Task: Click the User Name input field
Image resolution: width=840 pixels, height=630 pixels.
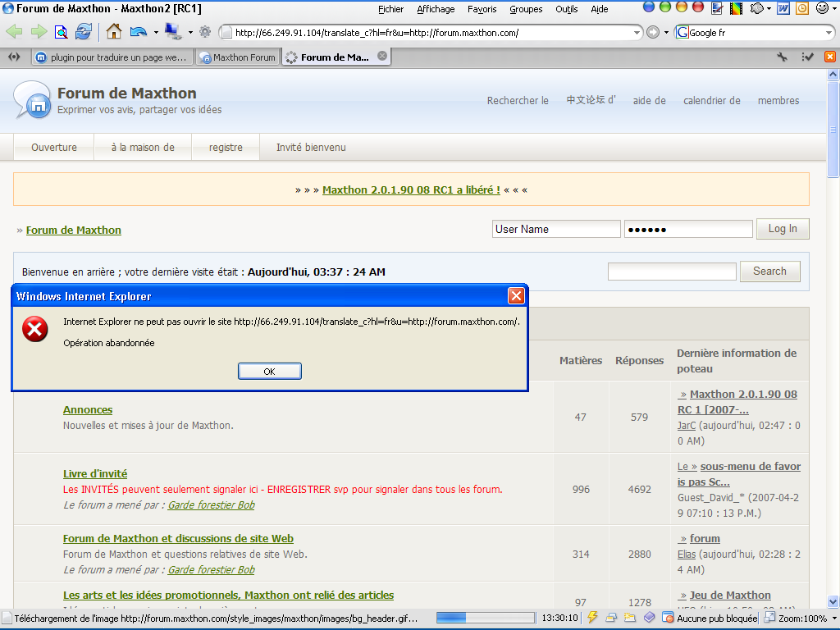Action: tap(556, 229)
